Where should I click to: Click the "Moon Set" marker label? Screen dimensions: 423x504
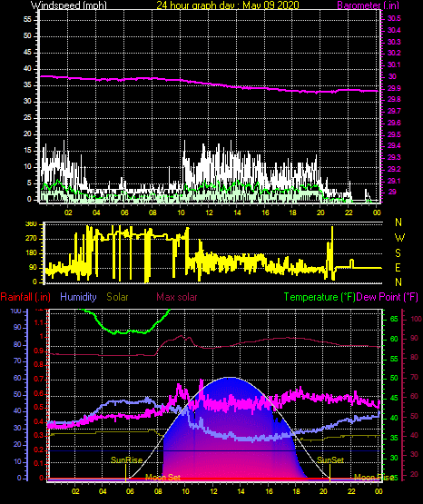tap(162, 478)
